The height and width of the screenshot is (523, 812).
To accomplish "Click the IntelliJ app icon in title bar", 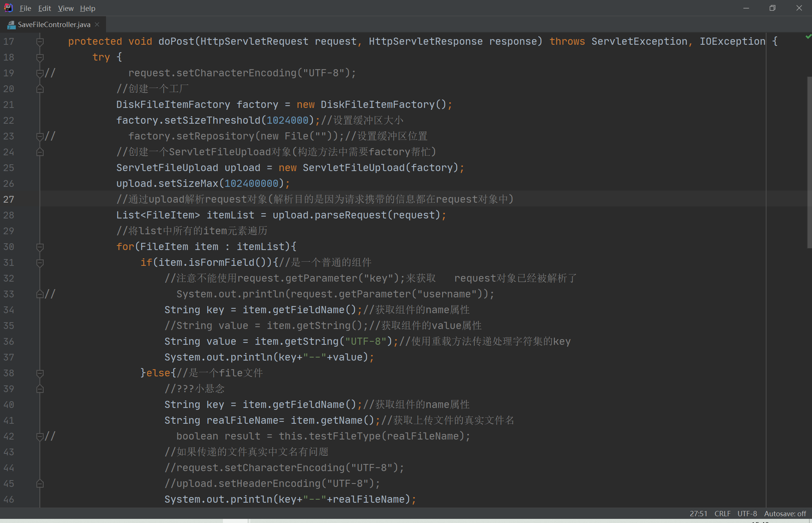I will point(8,8).
